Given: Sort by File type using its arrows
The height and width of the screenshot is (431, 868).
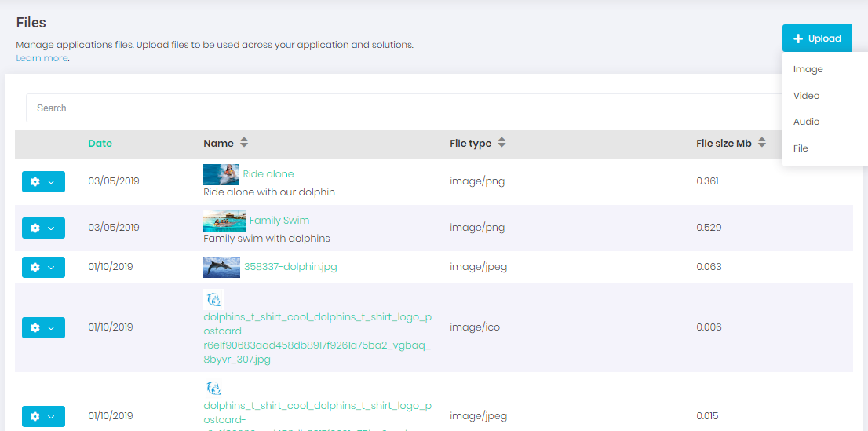Looking at the screenshot, I should coord(501,143).
